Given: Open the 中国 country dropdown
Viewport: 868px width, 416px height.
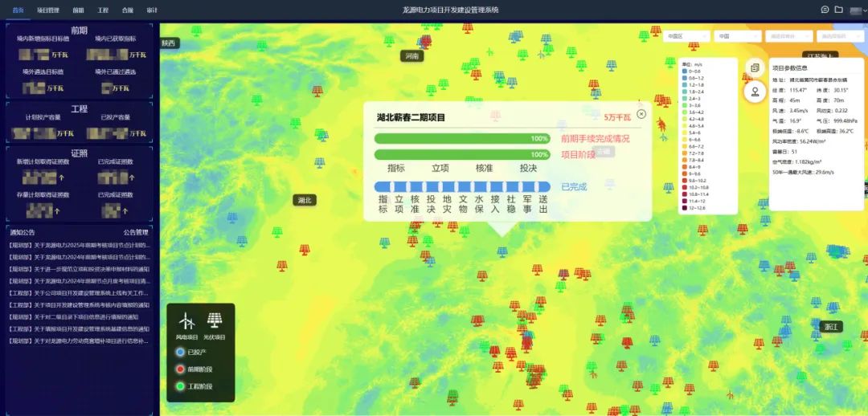Looking at the screenshot, I should (738, 36).
